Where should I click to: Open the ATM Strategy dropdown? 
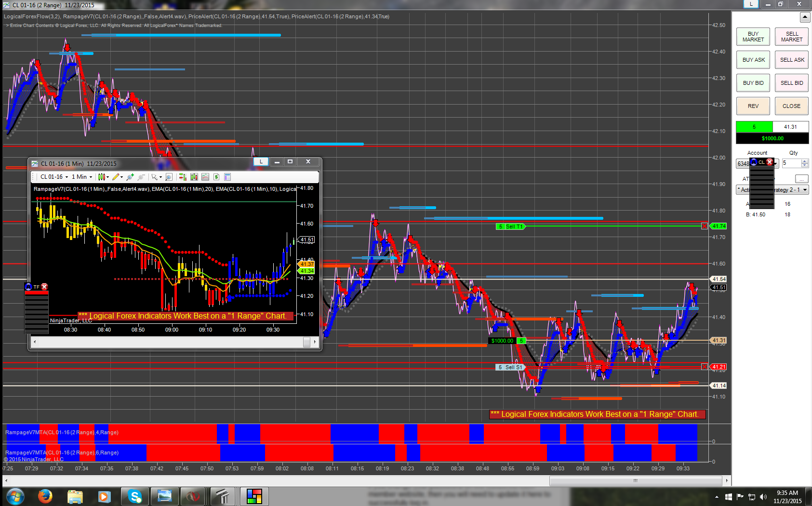772,190
